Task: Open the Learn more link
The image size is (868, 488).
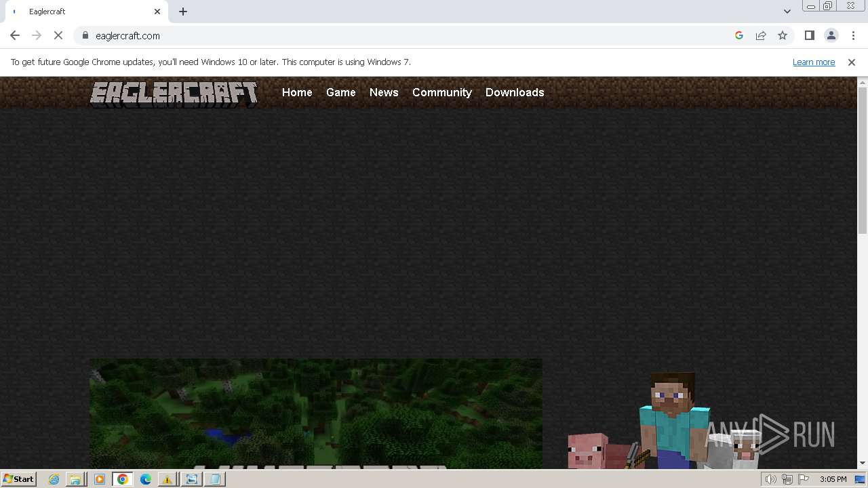Action: pyautogui.click(x=814, y=62)
